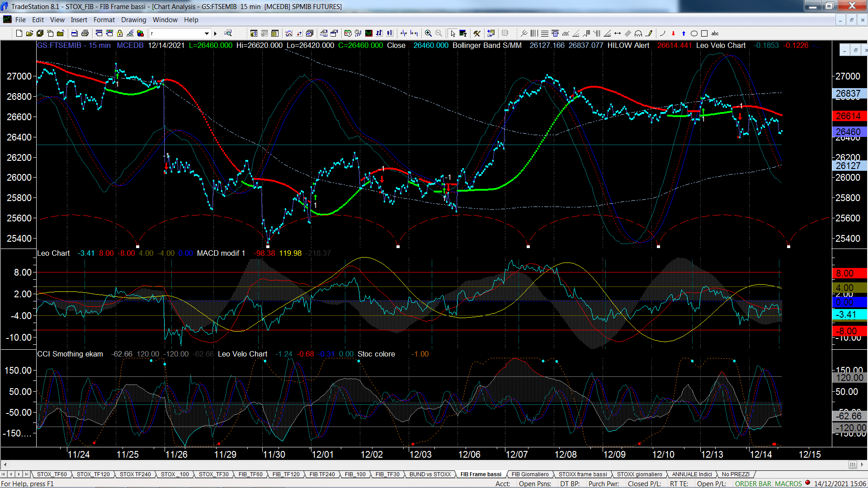Click the compress bar spacing icon

click(404, 33)
